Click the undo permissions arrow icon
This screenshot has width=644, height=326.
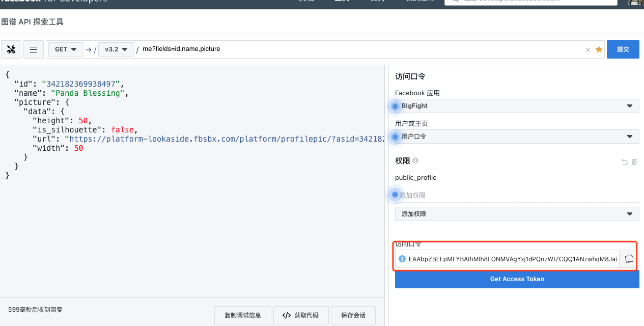625,162
